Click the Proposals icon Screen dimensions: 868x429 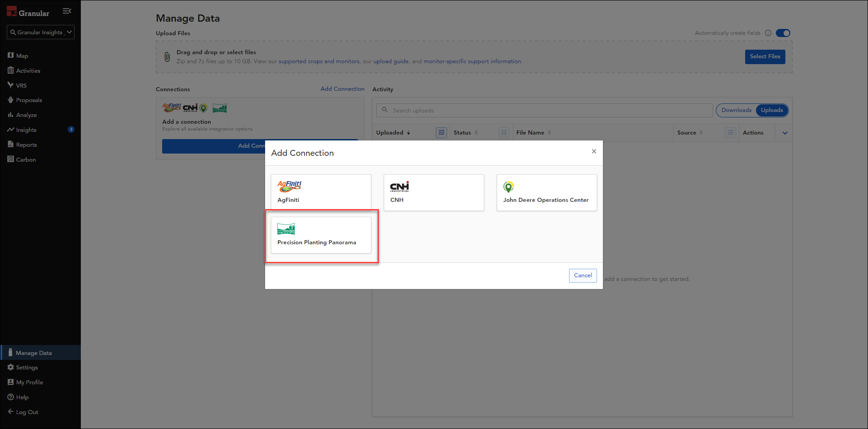pyautogui.click(x=10, y=100)
